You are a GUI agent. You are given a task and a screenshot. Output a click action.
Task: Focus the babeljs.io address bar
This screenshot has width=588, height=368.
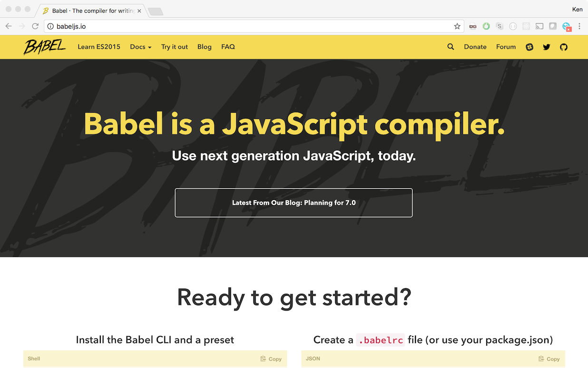(247, 27)
